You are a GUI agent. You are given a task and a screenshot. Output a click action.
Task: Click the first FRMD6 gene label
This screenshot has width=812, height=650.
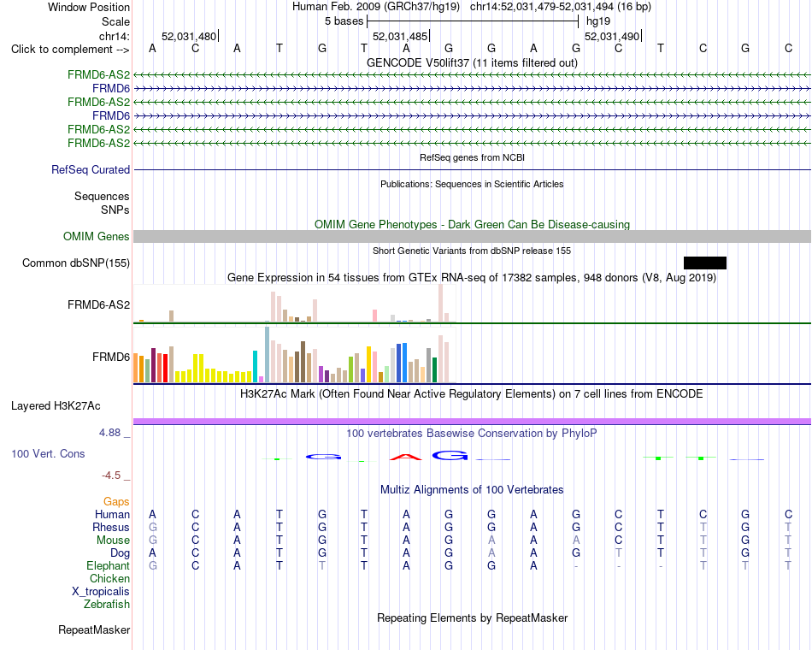[111, 89]
